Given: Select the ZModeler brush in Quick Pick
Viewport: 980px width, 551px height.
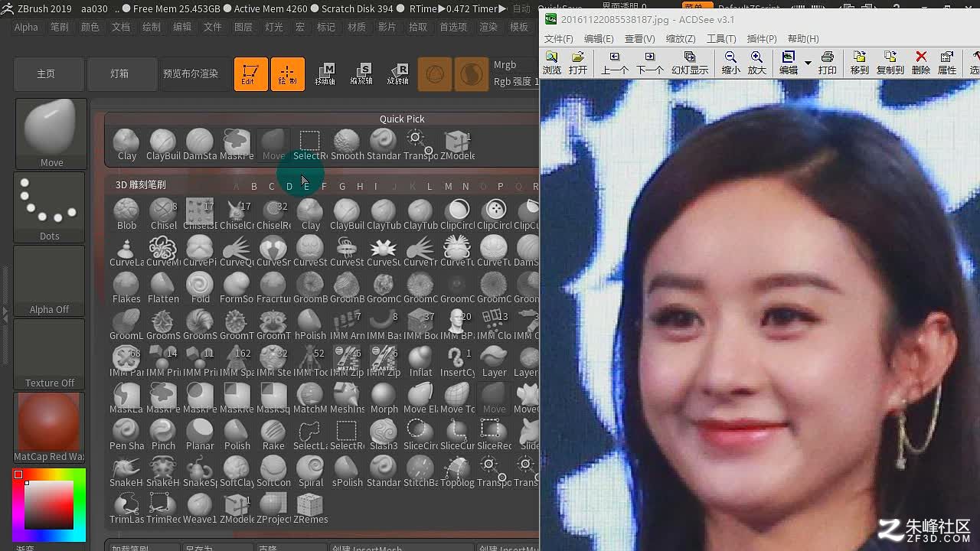Looking at the screenshot, I should click(457, 145).
